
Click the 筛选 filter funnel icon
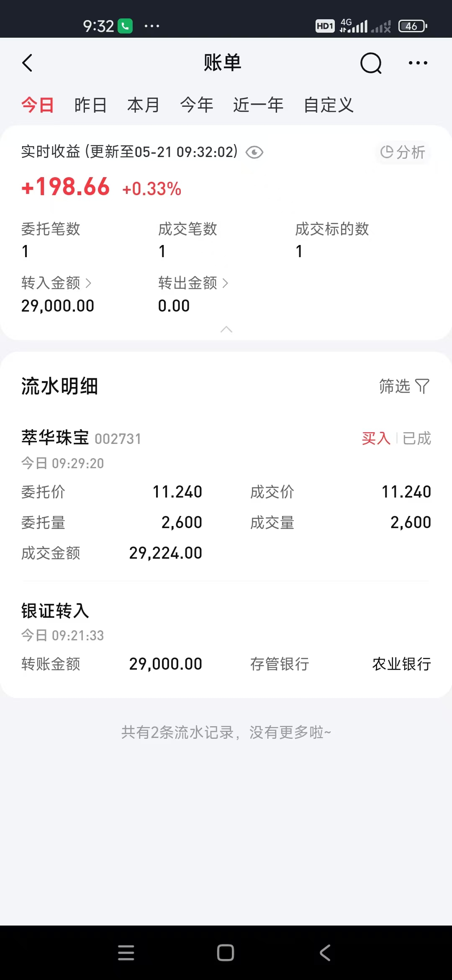pos(422,386)
